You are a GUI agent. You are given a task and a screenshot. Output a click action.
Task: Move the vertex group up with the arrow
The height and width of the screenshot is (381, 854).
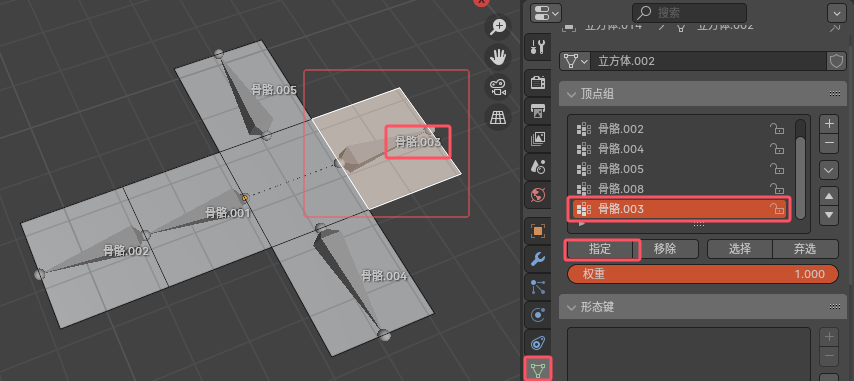click(829, 196)
